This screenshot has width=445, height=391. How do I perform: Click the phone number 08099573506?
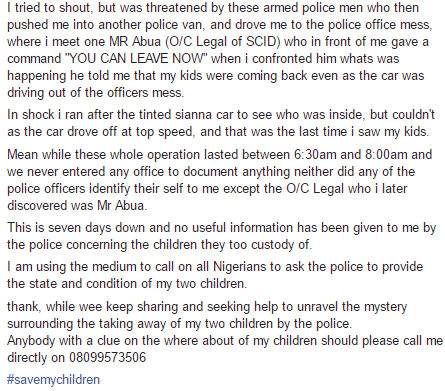(108, 357)
